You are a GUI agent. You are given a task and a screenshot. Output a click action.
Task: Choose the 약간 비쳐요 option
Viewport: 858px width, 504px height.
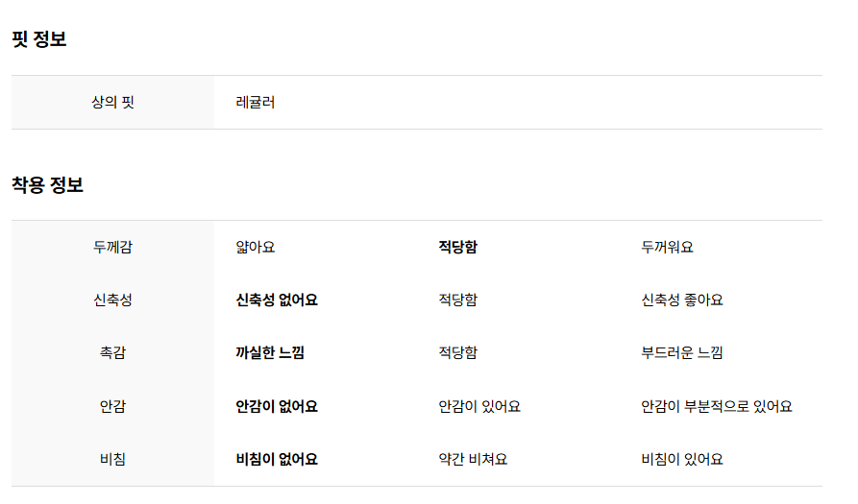[x=473, y=460]
